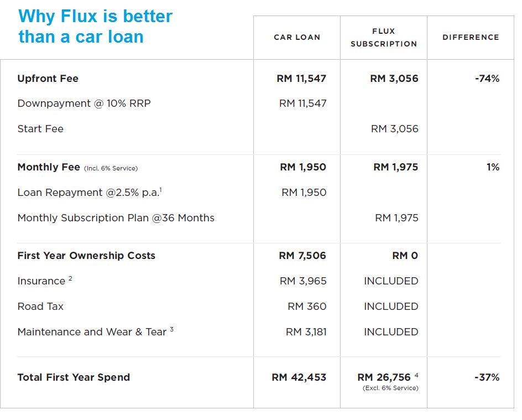Click the DIFFERENCE column header
Viewport: 522px width, 420px height.
471,37
